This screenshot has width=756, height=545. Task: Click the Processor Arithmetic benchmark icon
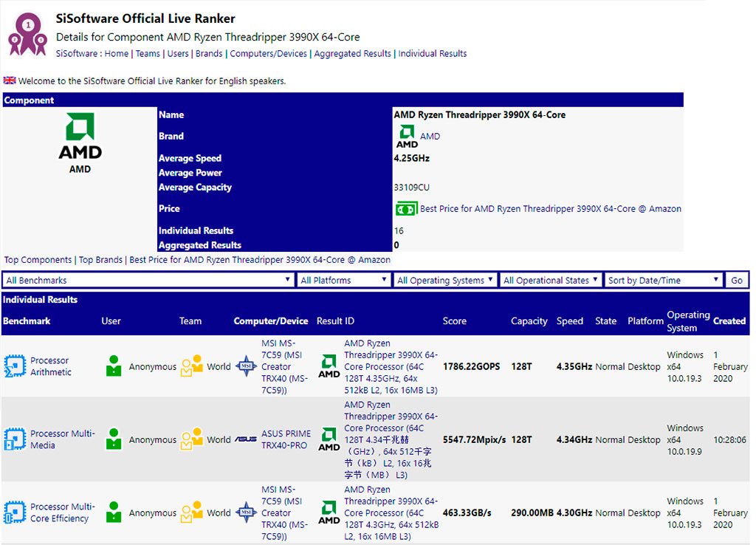[15, 366]
